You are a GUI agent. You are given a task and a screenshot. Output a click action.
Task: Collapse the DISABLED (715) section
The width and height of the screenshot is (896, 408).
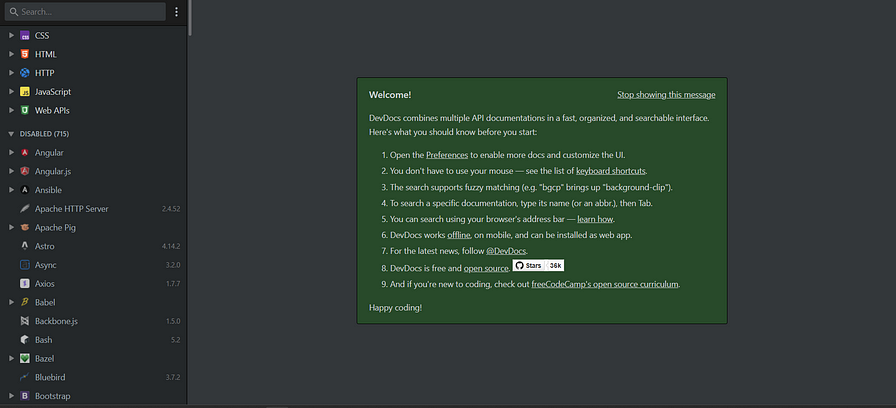pyautogui.click(x=11, y=134)
